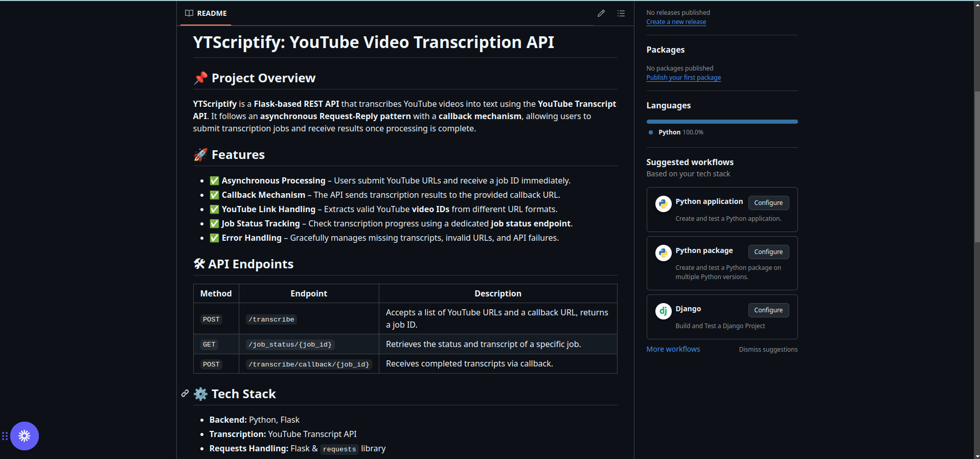Click the rocket emoji next to Features
The image size is (980, 459).
coord(200,155)
